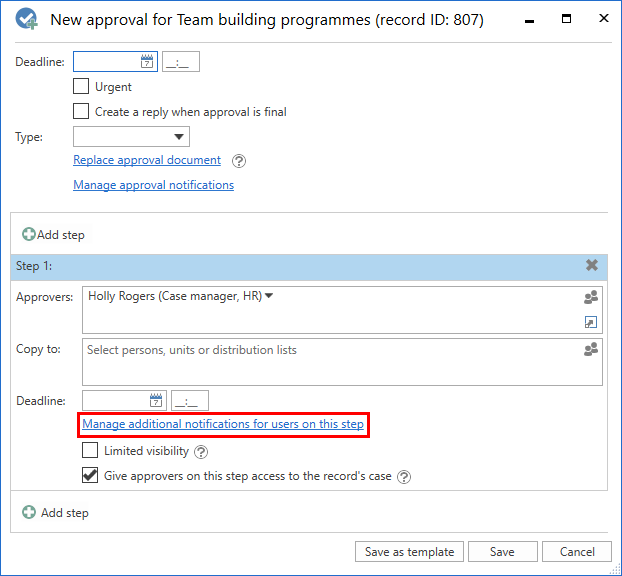622x576 pixels.
Task: Expand Holly Rogers approver dropdown arrow
Action: click(269, 296)
